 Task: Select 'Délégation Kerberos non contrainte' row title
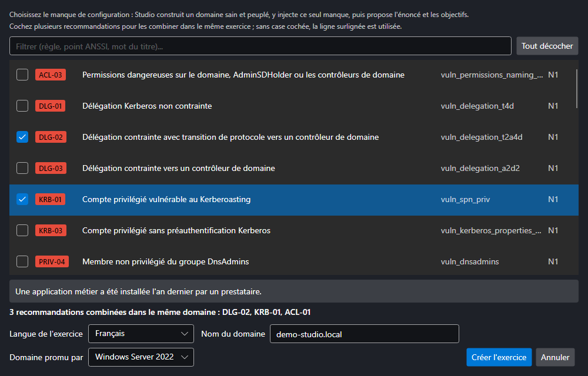(147, 106)
